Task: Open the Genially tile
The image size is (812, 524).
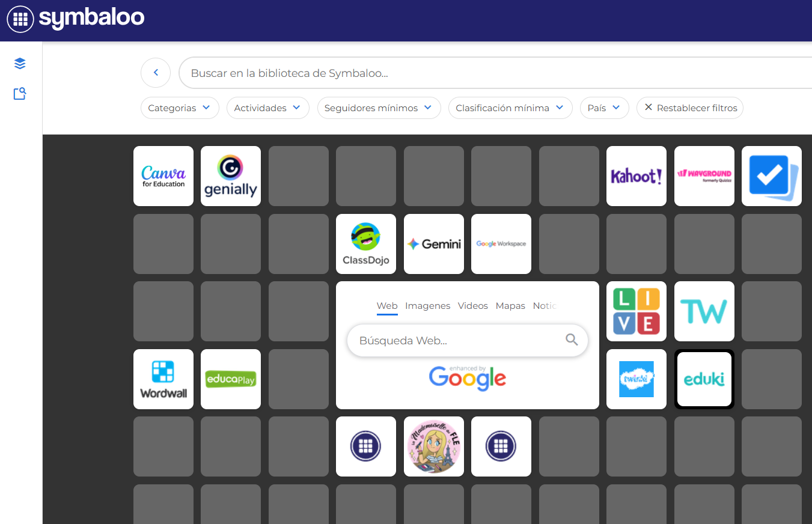Action: (x=231, y=176)
